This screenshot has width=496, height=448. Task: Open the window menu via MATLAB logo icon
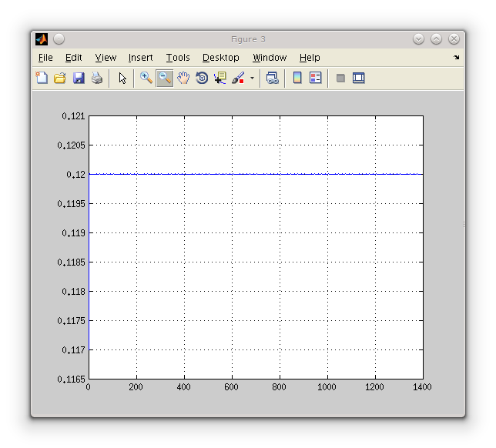point(42,39)
